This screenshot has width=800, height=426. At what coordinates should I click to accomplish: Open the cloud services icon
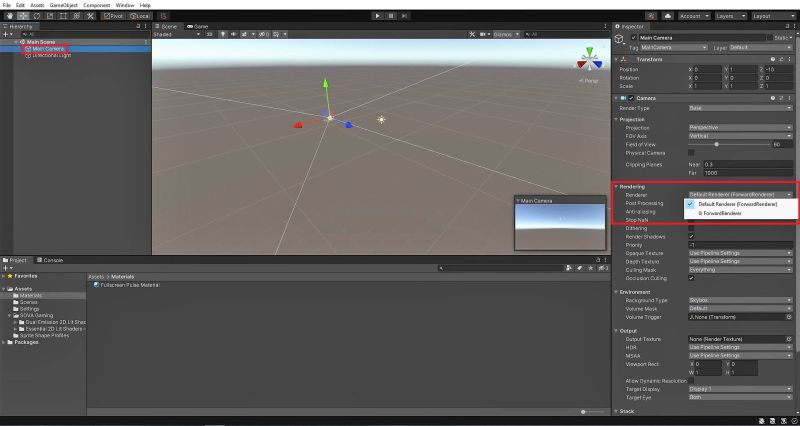667,16
